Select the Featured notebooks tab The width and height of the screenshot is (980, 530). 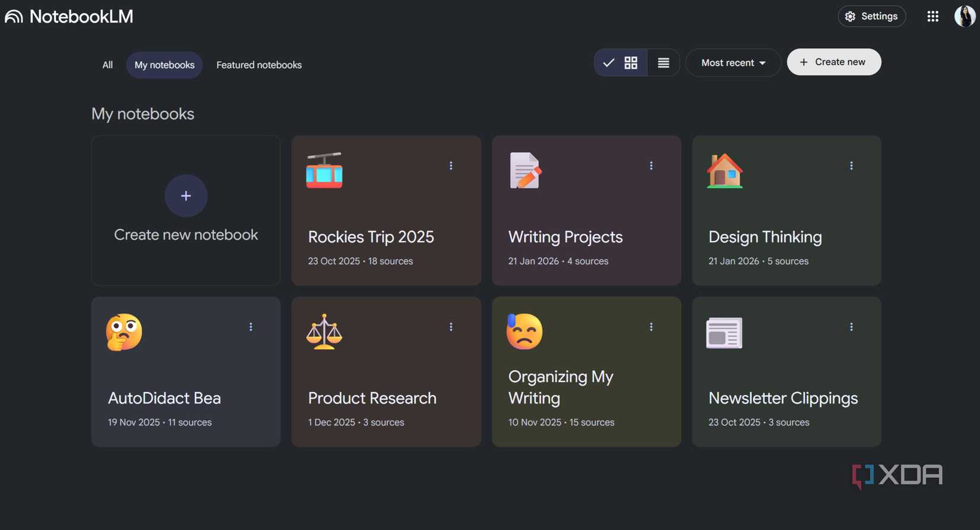[x=259, y=65]
